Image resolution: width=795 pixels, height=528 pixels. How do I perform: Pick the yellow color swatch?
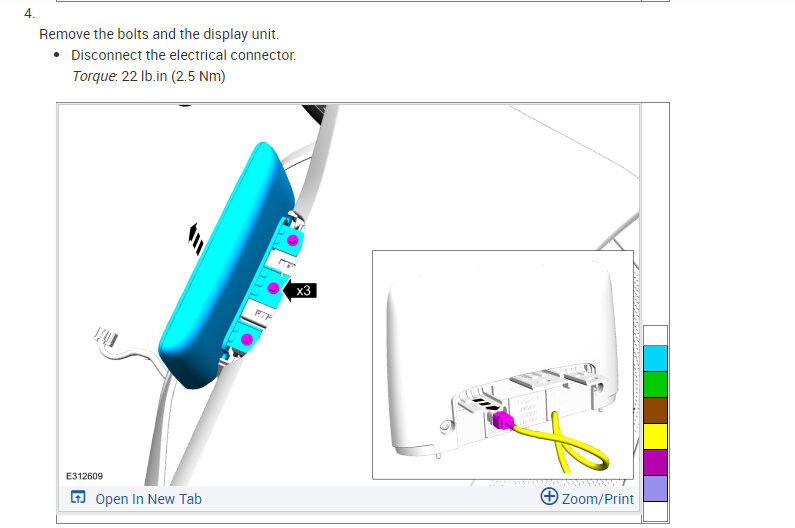point(655,436)
